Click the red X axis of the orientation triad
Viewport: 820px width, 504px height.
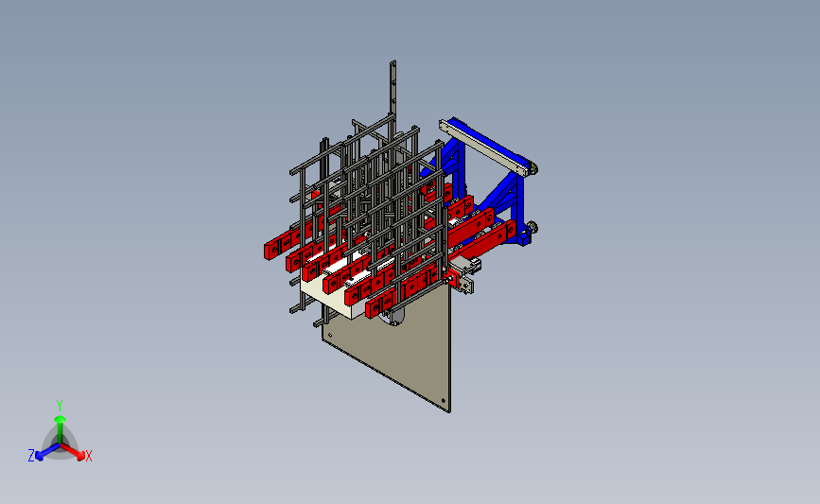click(x=73, y=451)
